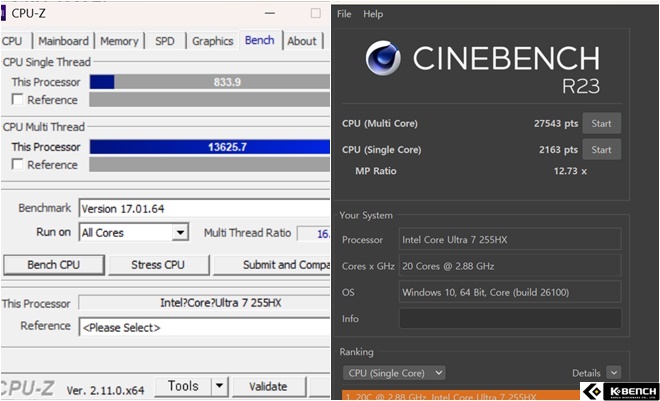
Task: Click the CPU Multi Thread score bar
Action: [209, 146]
